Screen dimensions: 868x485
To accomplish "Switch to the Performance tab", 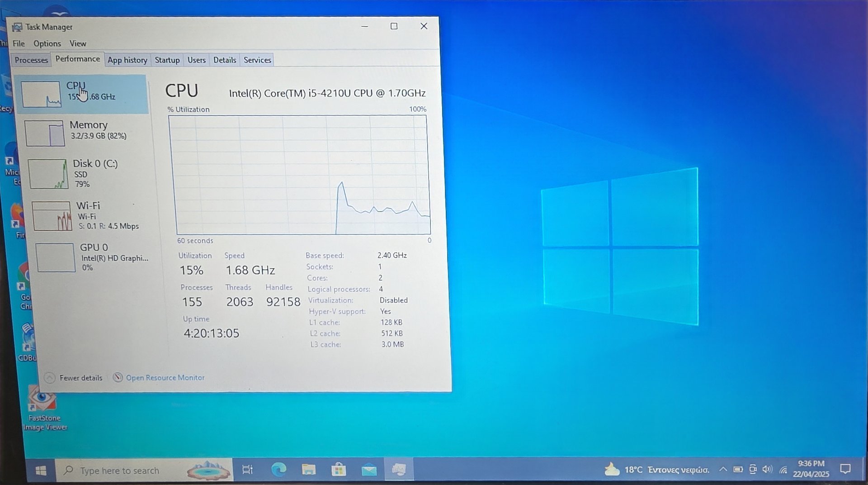I will click(78, 59).
